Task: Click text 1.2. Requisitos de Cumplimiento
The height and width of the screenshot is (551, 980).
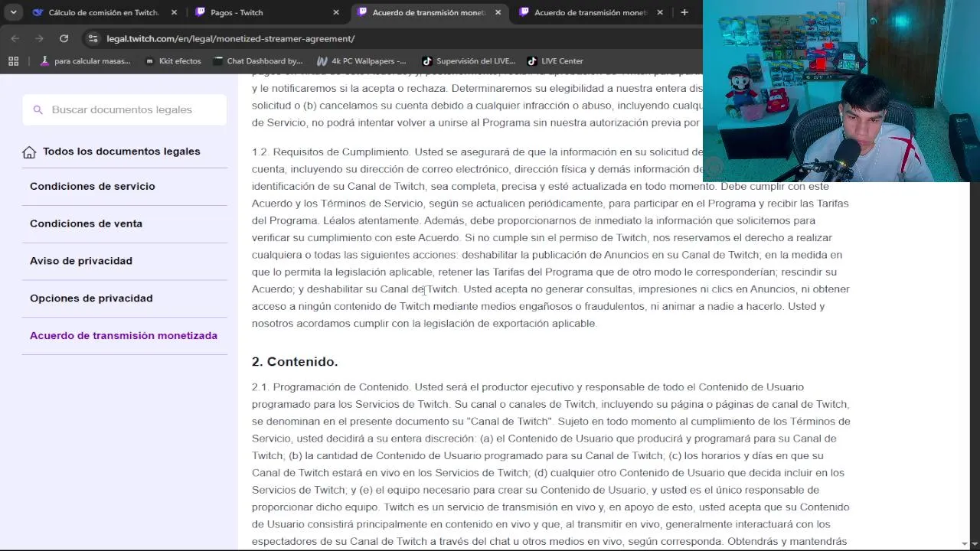Action: coord(332,152)
